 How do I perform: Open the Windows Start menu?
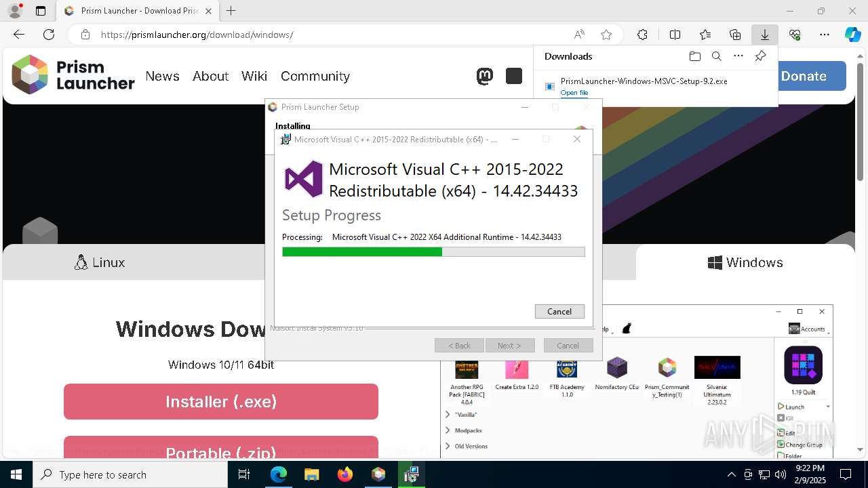click(16, 474)
